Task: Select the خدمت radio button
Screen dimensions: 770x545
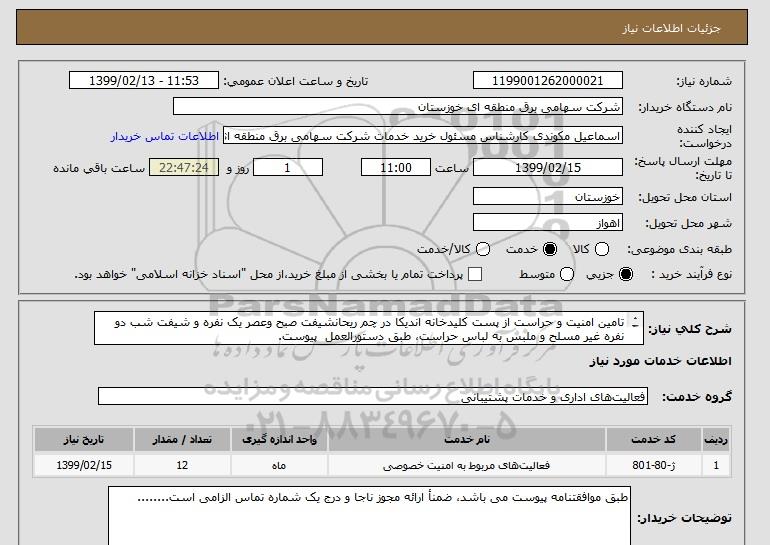Action: coord(550,249)
